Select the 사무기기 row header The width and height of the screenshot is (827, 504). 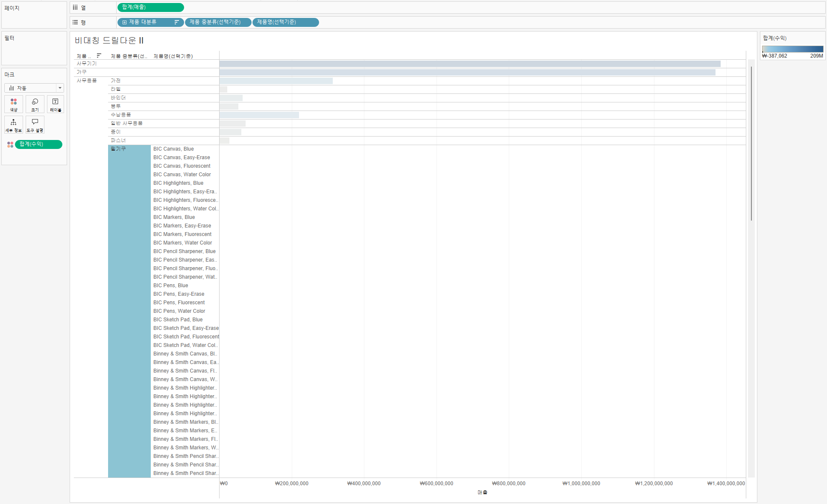[x=87, y=64]
